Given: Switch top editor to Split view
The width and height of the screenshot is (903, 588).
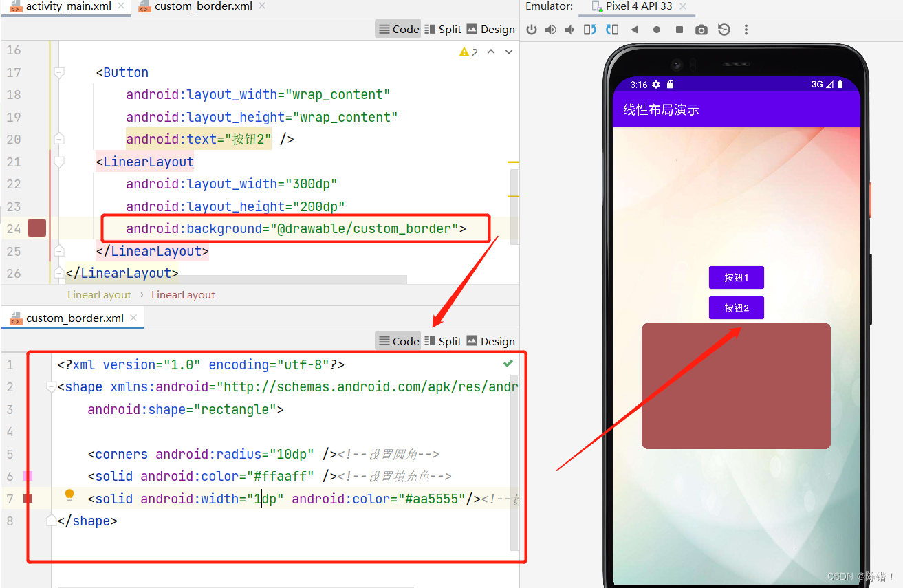Looking at the screenshot, I should coord(443,29).
